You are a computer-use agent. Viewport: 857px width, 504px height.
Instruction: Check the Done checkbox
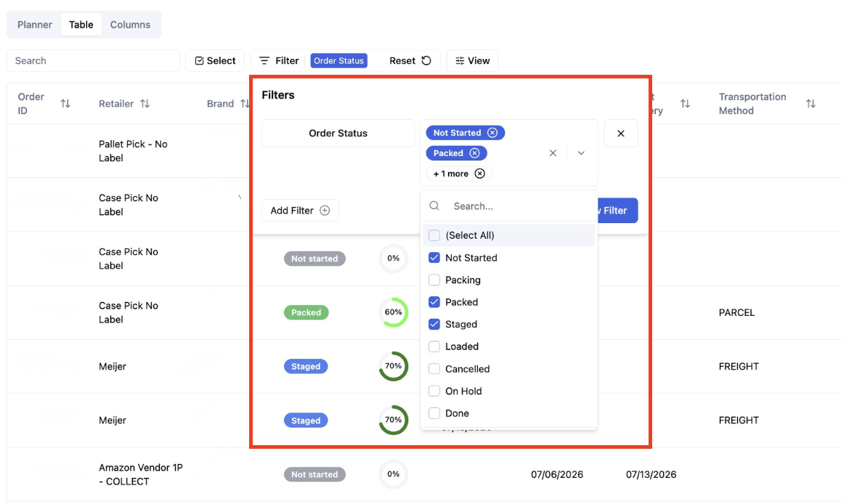[x=434, y=413]
